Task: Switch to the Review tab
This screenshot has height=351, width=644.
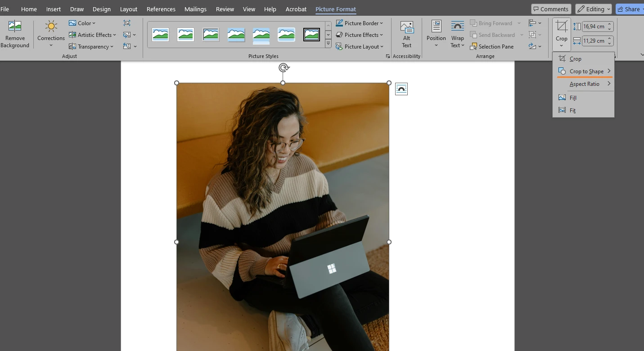Action: coord(225,9)
